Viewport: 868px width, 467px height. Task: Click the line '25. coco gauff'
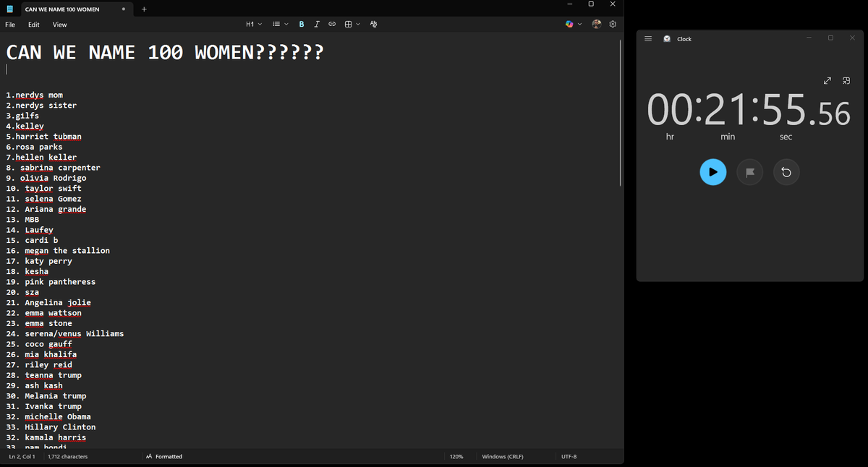click(39, 344)
